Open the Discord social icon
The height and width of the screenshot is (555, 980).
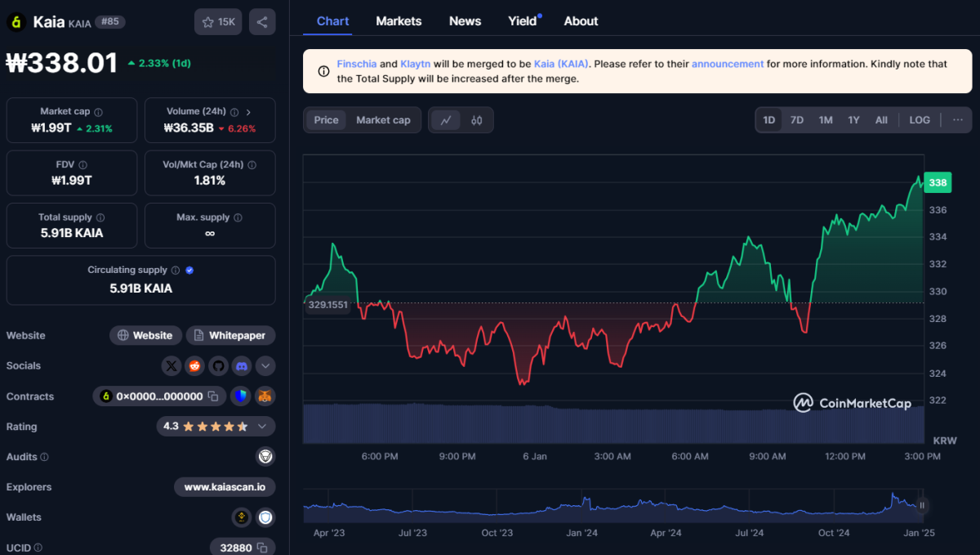[x=241, y=366]
